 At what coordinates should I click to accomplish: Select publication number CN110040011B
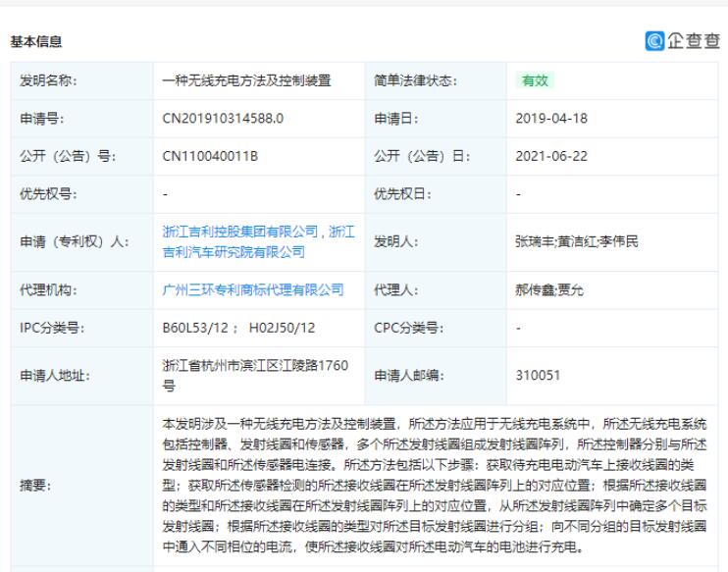[x=210, y=156]
